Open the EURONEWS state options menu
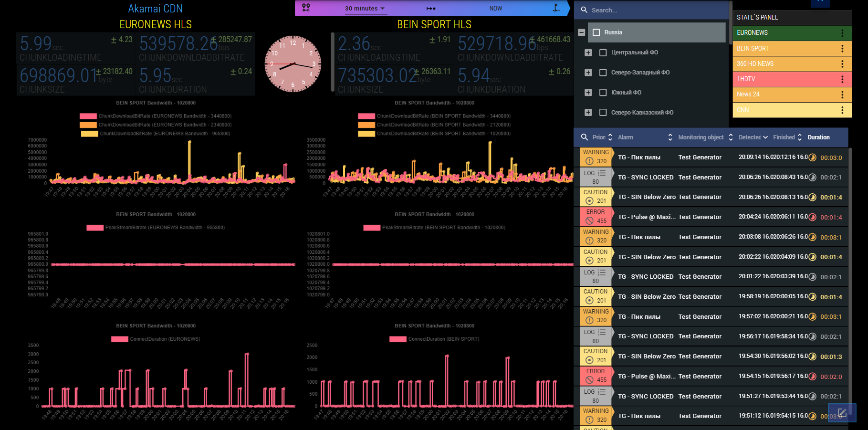The image size is (868, 430). 842,33
